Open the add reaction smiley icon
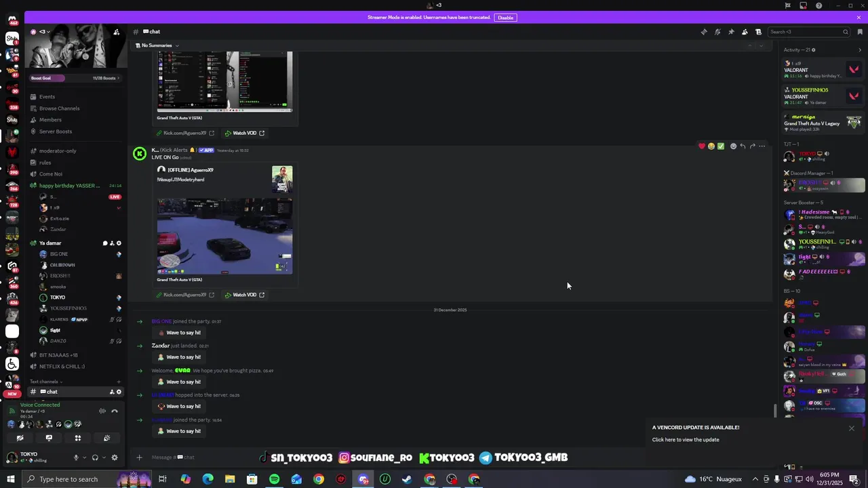 [x=733, y=146]
